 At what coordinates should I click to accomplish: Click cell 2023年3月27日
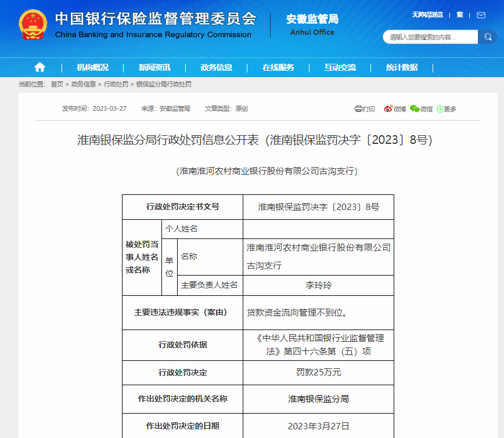coord(319,426)
